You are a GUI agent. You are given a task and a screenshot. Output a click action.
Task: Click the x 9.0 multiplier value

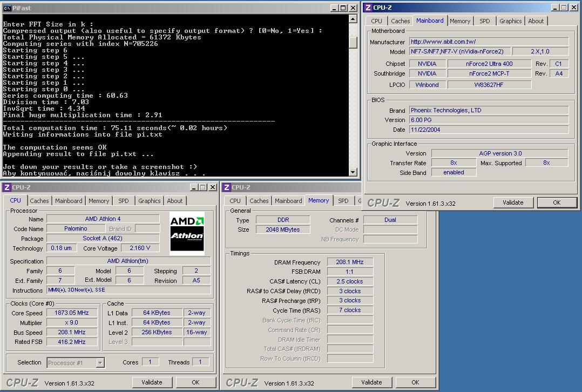72,322
